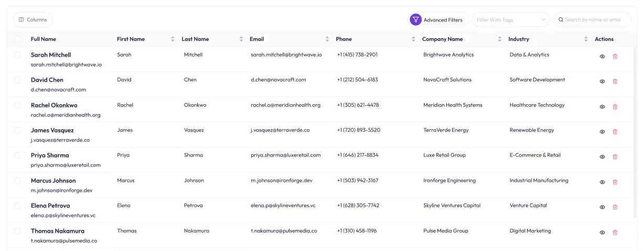Viewport: 644px width, 251px height.
Task: View details for Elena Petrova (eye icon)
Action: (x=602, y=207)
